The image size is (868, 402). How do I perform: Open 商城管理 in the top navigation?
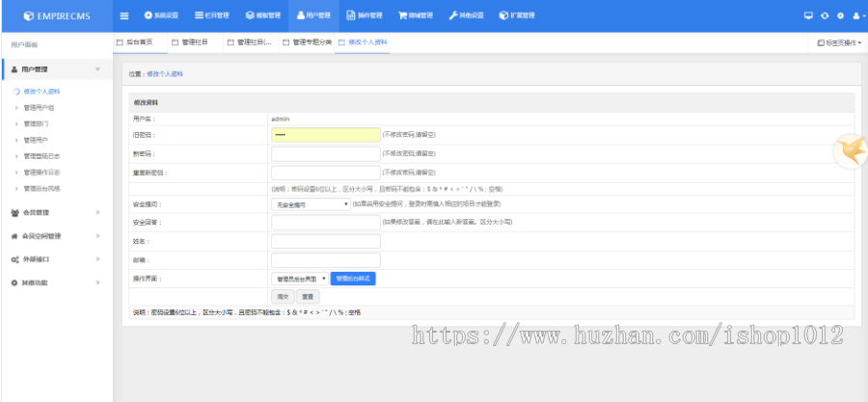click(x=415, y=15)
